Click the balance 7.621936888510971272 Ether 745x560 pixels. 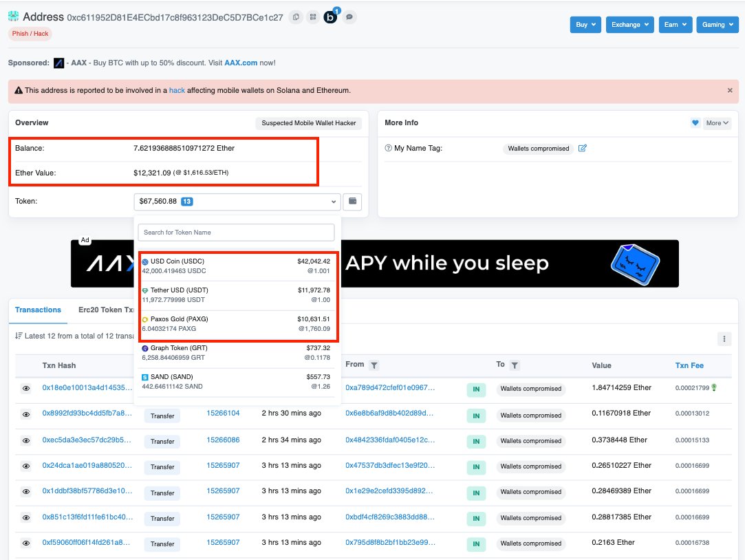[184, 148]
